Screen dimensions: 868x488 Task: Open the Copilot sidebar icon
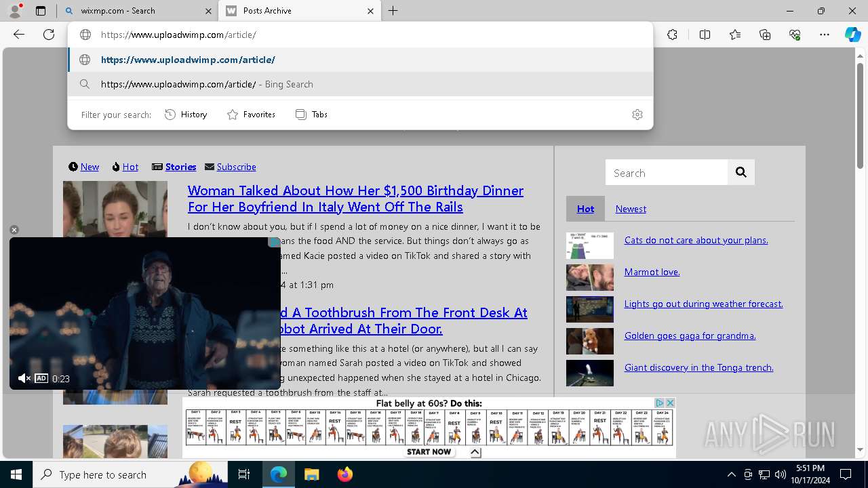(852, 35)
